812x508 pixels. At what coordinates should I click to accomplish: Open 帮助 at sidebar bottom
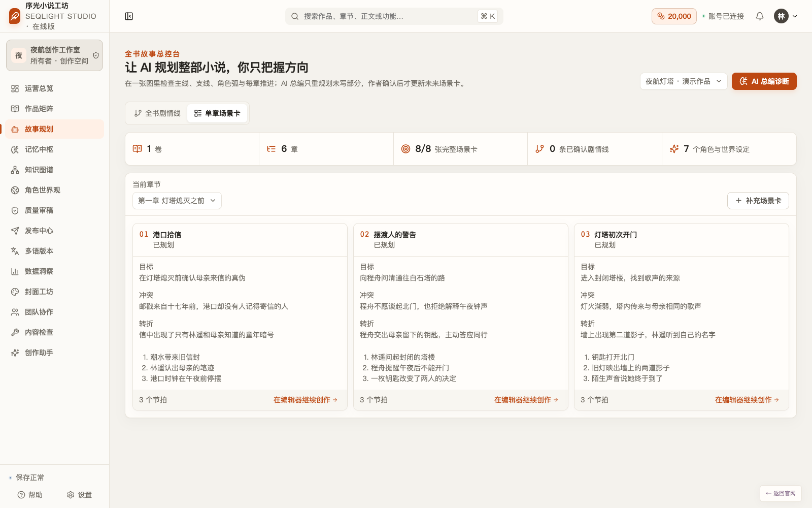click(x=30, y=495)
